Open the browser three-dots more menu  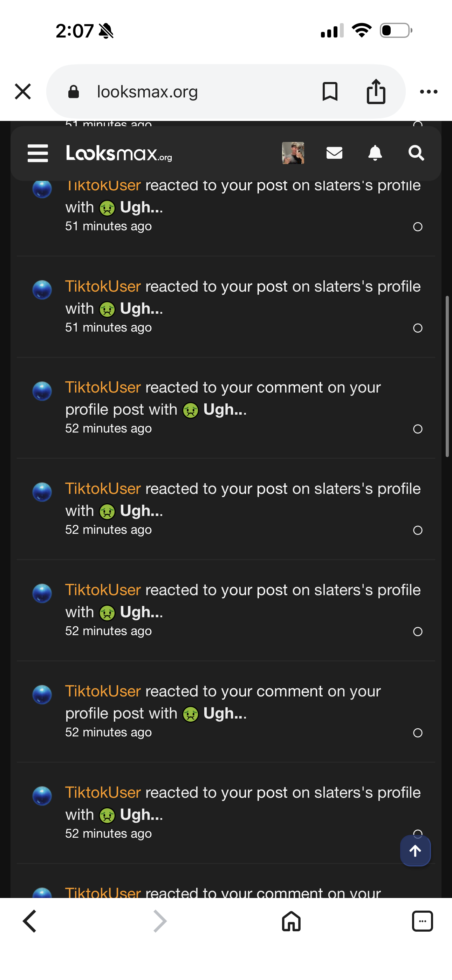tap(429, 91)
